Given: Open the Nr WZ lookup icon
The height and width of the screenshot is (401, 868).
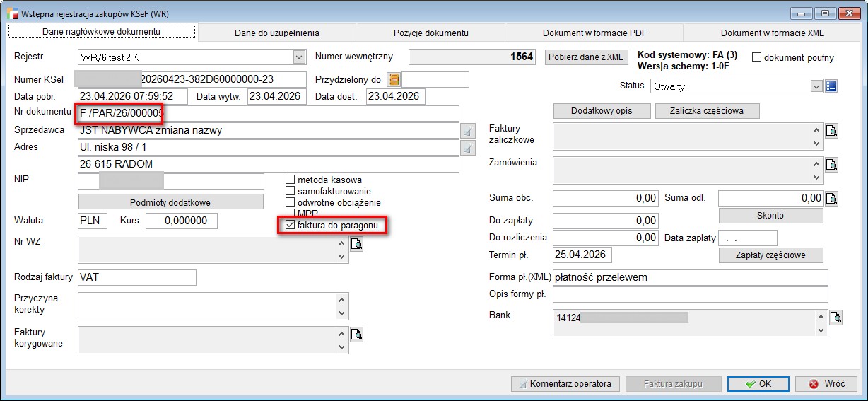Looking at the screenshot, I should click(357, 244).
